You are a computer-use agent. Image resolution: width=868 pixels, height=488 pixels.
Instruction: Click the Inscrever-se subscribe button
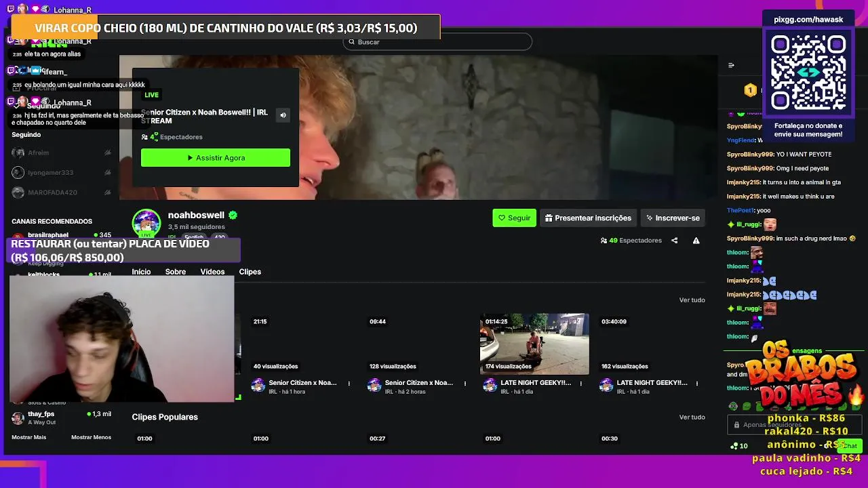coord(673,218)
